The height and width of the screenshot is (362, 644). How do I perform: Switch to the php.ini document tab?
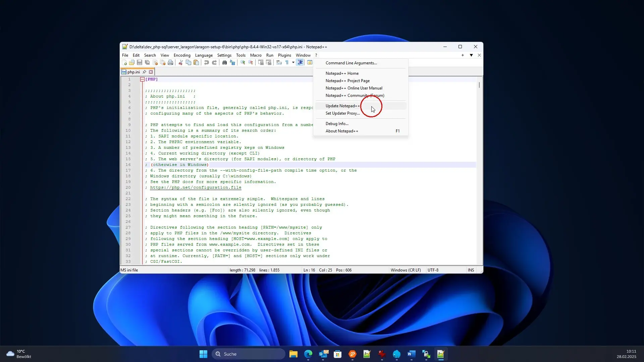coord(133,72)
